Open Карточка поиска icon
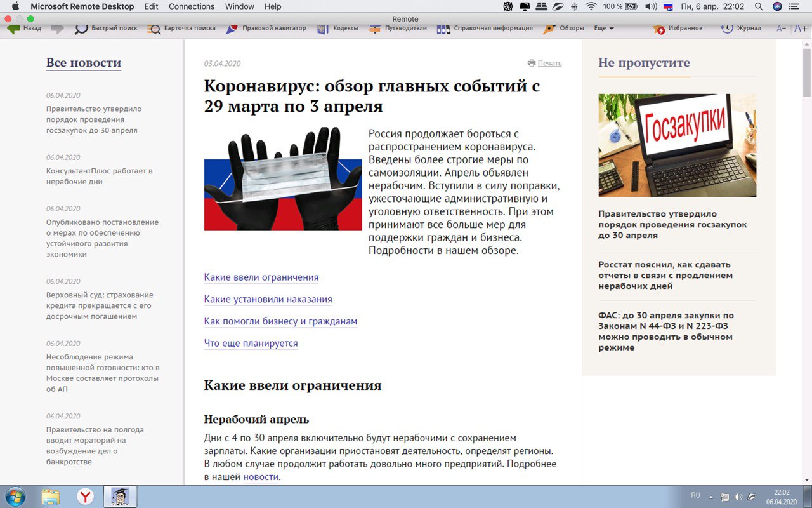Screen dimensions: 812x508 pos(154,29)
